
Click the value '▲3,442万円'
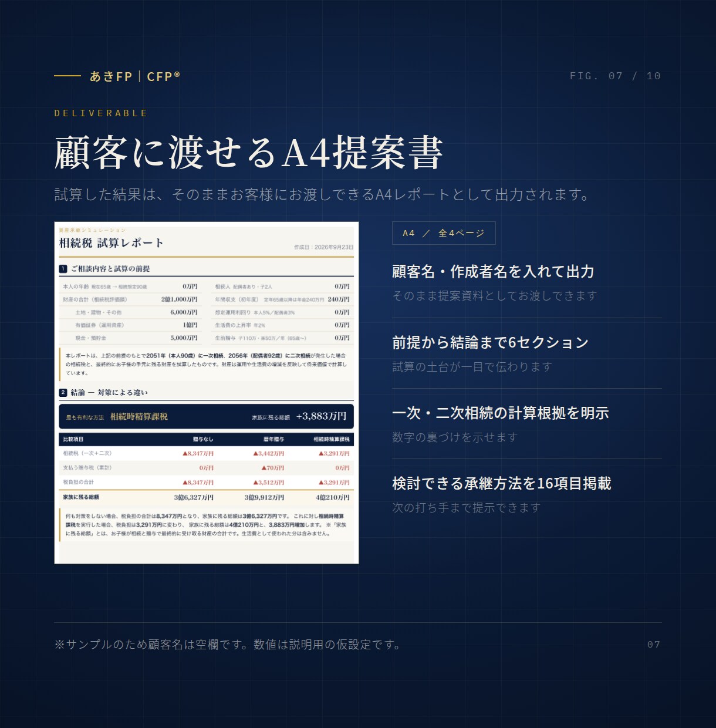pos(269,453)
